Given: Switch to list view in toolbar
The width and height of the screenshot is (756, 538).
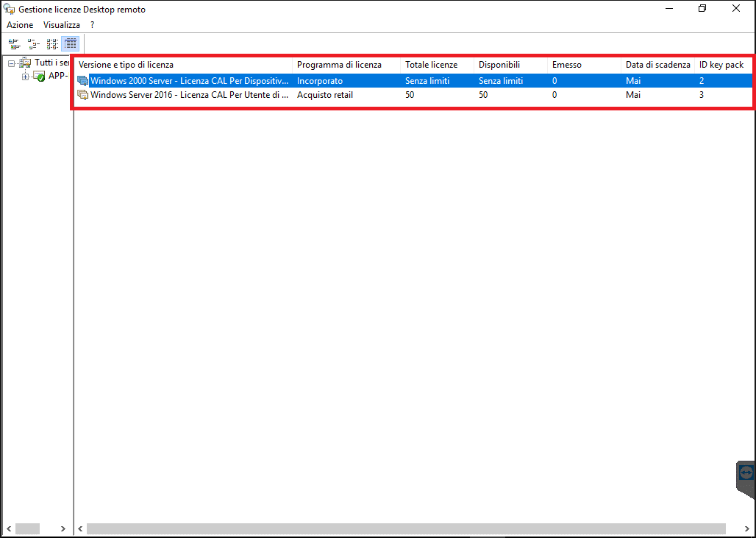Looking at the screenshot, I should coord(52,44).
